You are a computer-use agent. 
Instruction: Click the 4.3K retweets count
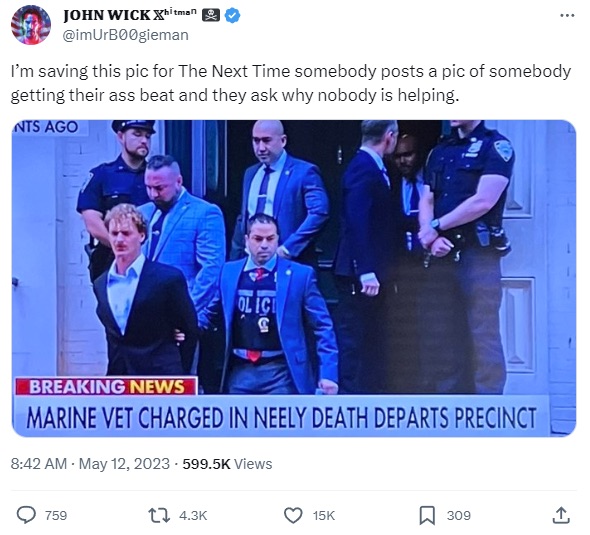pos(193,515)
